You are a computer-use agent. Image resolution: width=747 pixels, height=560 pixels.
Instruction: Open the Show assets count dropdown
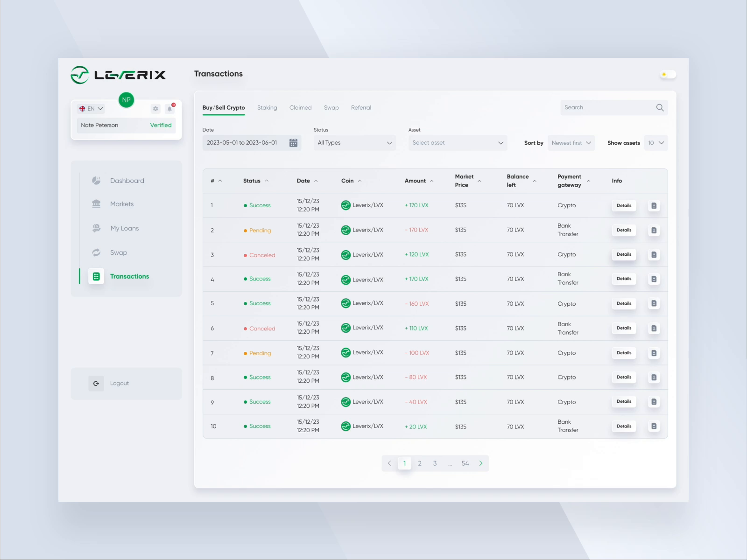point(656,143)
